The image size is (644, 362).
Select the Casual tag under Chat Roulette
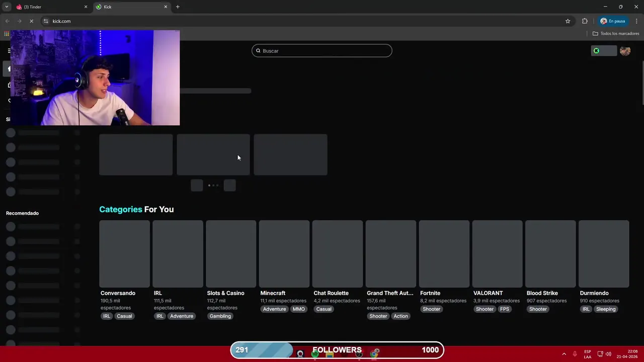click(x=324, y=309)
